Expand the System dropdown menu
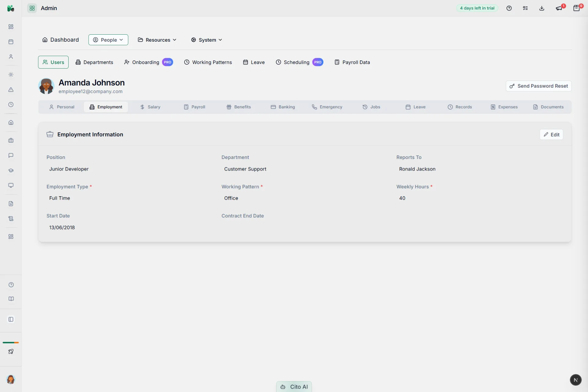 click(x=206, y=40)
